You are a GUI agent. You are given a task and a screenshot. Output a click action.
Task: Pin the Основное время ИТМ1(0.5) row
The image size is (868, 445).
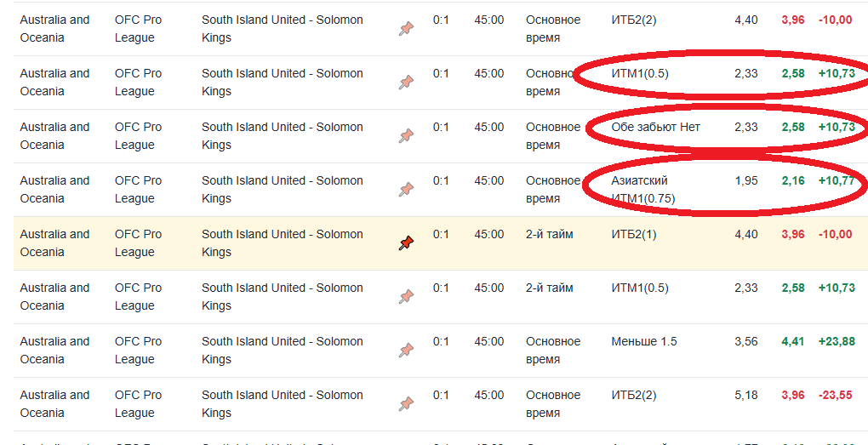406,83
